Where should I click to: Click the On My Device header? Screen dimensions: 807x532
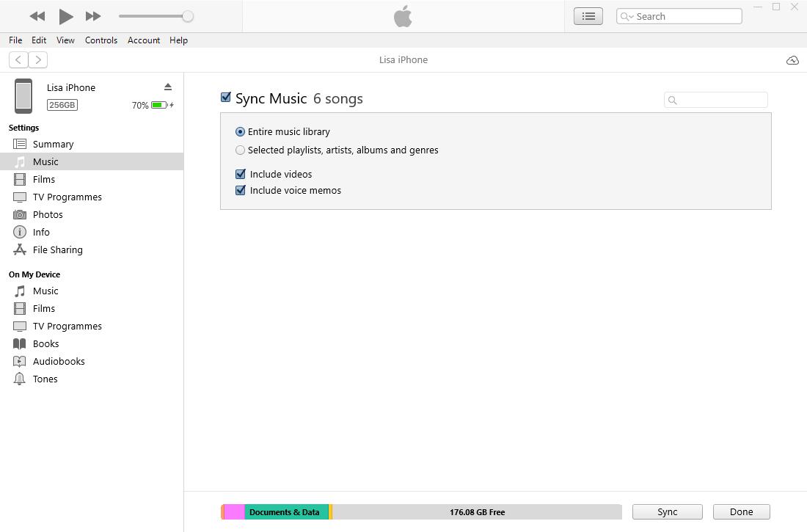[34, 274]
